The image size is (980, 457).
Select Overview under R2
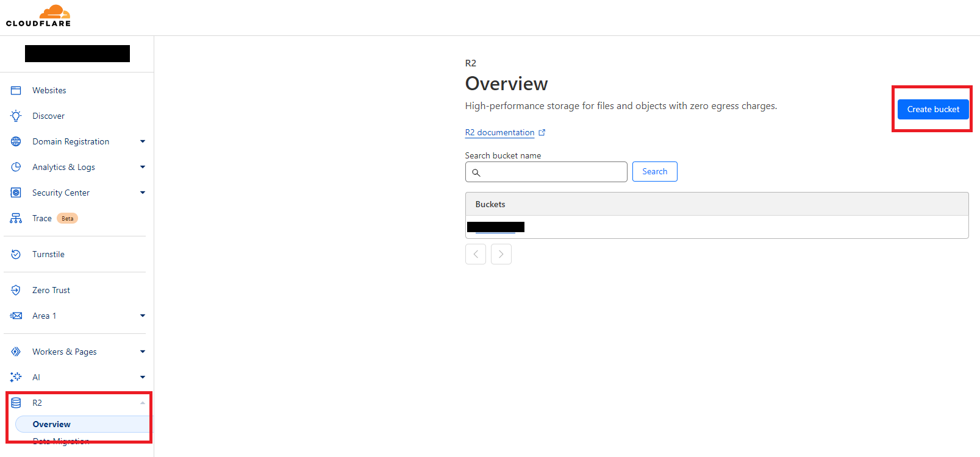click(82, 424)
